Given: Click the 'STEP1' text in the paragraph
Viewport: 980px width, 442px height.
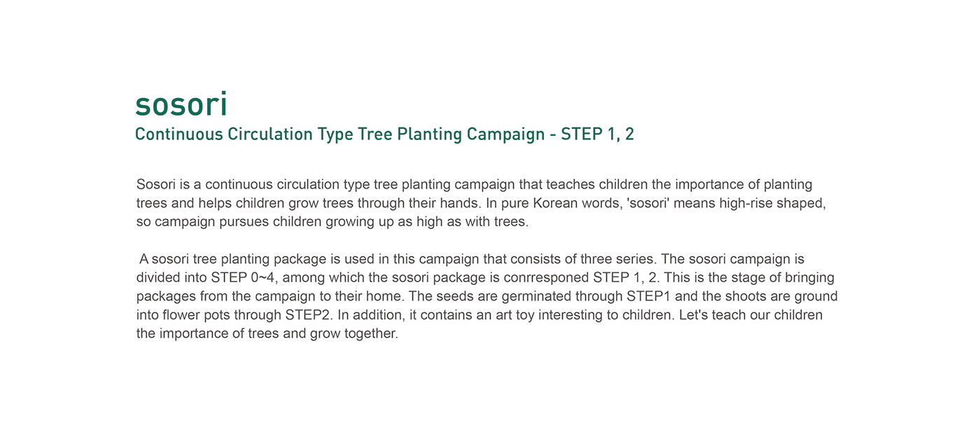Looking at the screenshot, I should point(646,296).
